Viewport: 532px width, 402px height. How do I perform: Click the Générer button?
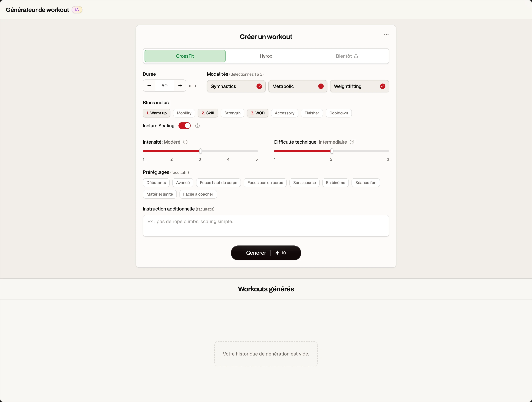tap(266, 253)
